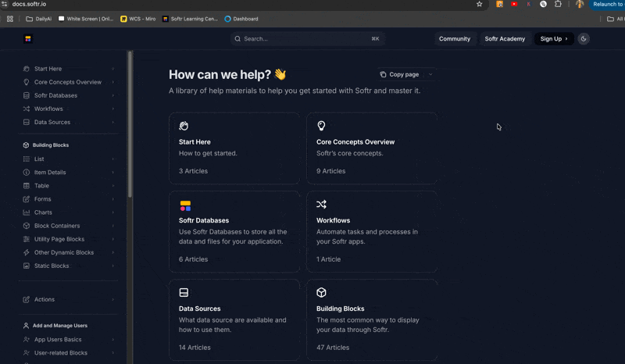Click the sidebar vertical scrollbar
This screenshot has height=364, width=625.
click(x=130, y=125)
